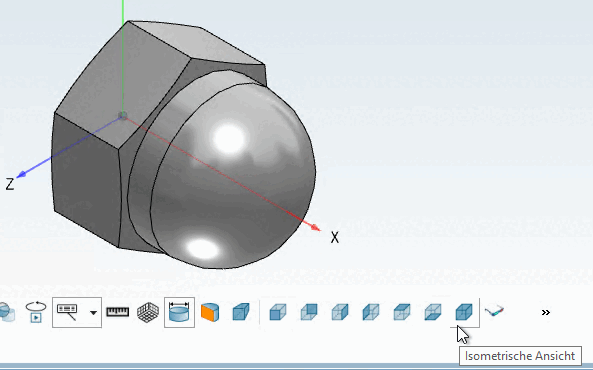Click the solid shaded cube icon
This screenshot has width=593, height=370.
(241, 312)
